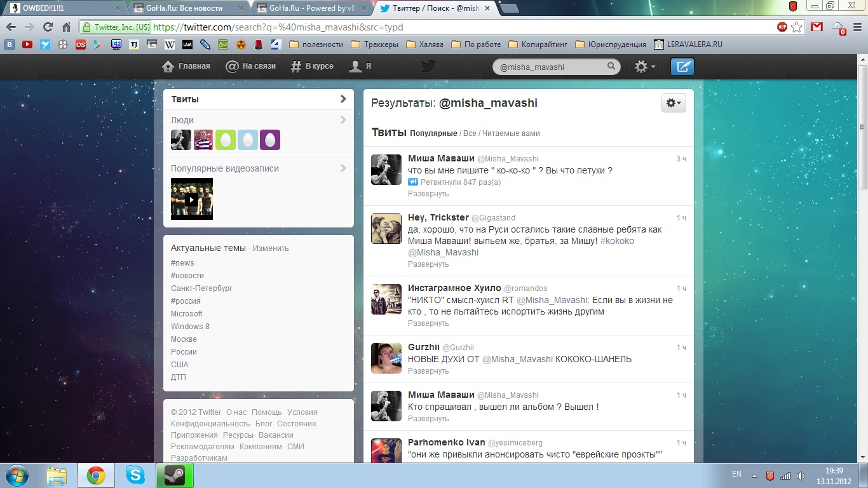The image size is (868, 488).
Task: Expand the first tweet via Развернуть
Action: [x=428, y=194]
